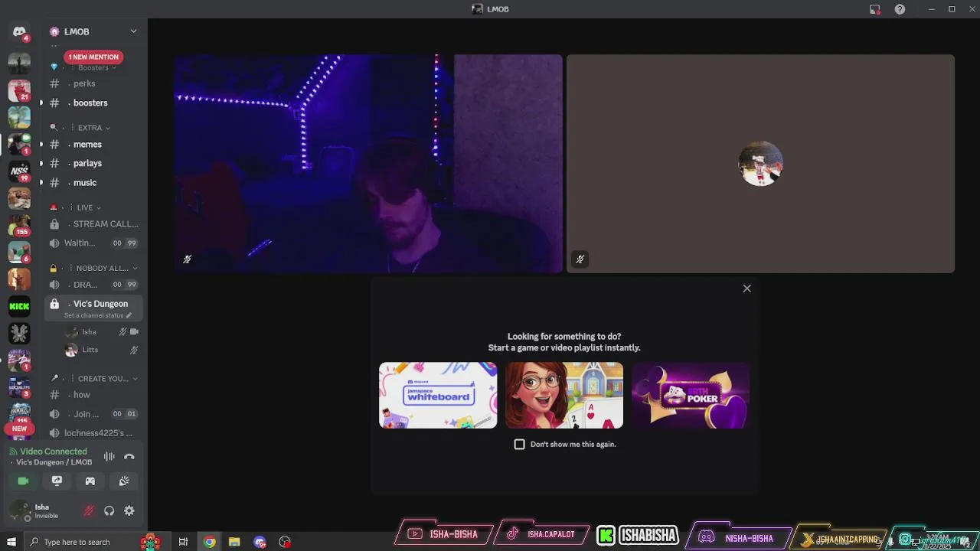Viewport: 980px width, 551px height.
Task: Join the DRA... voice channel
Action: click(x=93, y=285)
